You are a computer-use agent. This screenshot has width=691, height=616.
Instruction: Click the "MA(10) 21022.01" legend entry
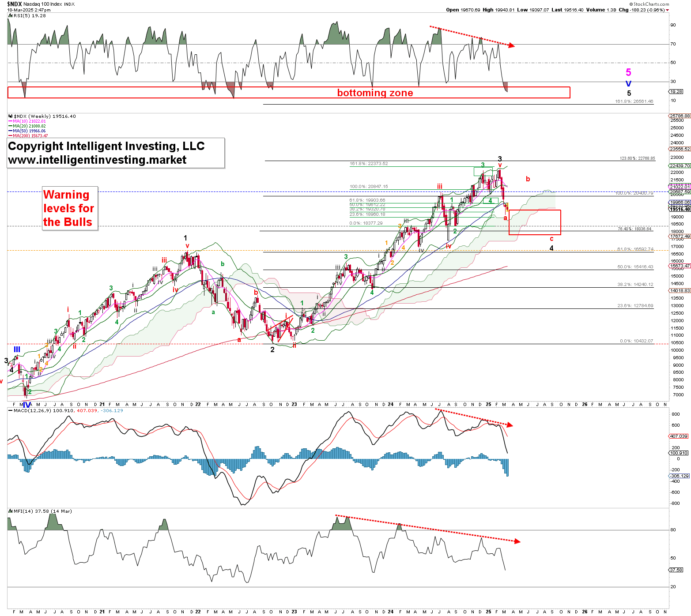click(27, 121)
